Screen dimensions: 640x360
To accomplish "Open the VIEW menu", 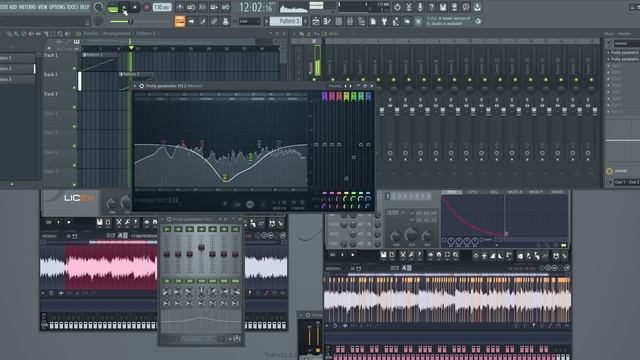I will pos(42,7).
